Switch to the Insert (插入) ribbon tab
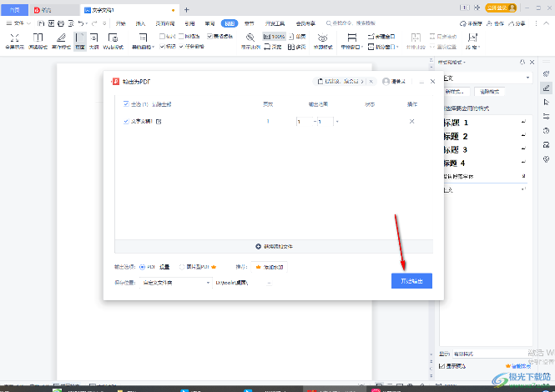The image size is (555, 392). point(140,23)
